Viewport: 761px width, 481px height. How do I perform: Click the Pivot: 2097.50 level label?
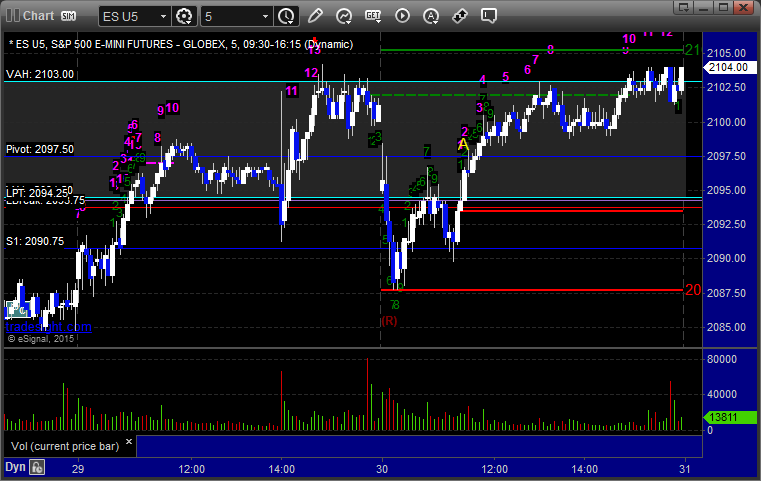coord(40,149)
